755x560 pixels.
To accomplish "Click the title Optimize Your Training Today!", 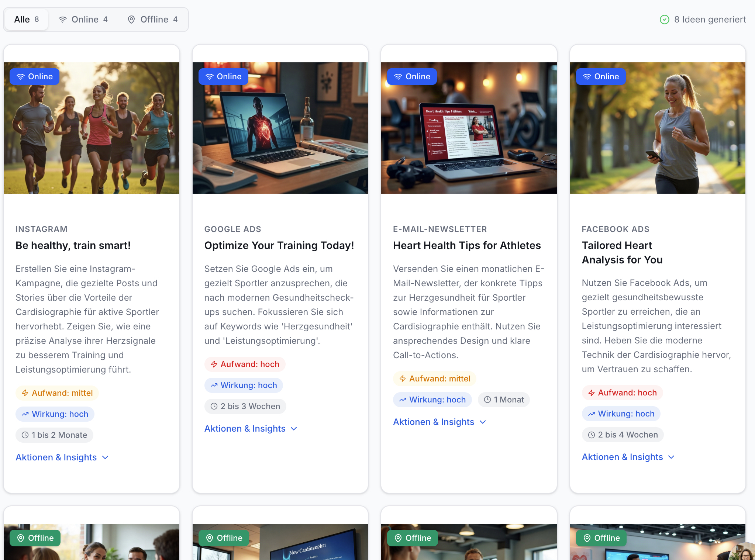I will tap(279, 245).
